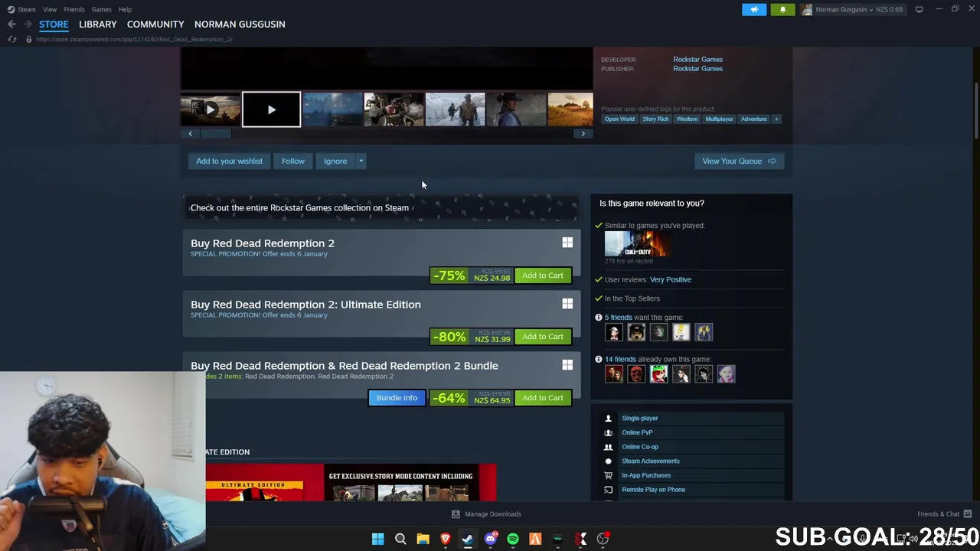Screen dimensions: 980x551
Task: Click the Single-player person icon
Action: point(609,419)
